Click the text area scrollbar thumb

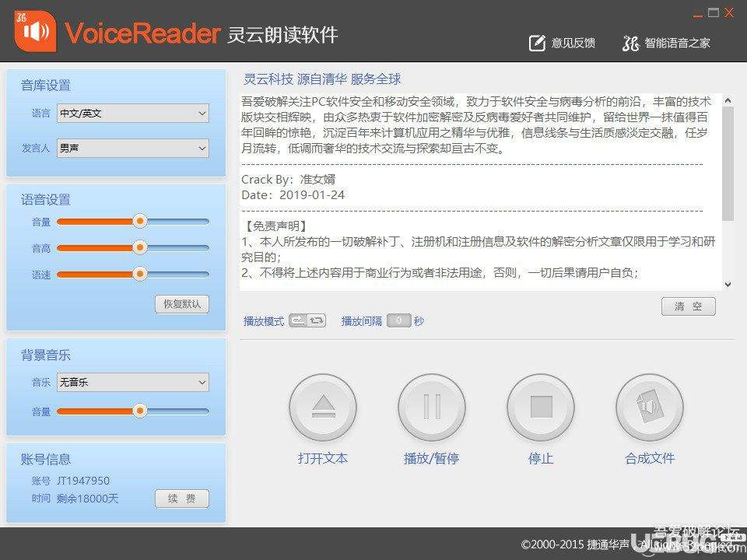pyautogui.click(x=728, y=164)
